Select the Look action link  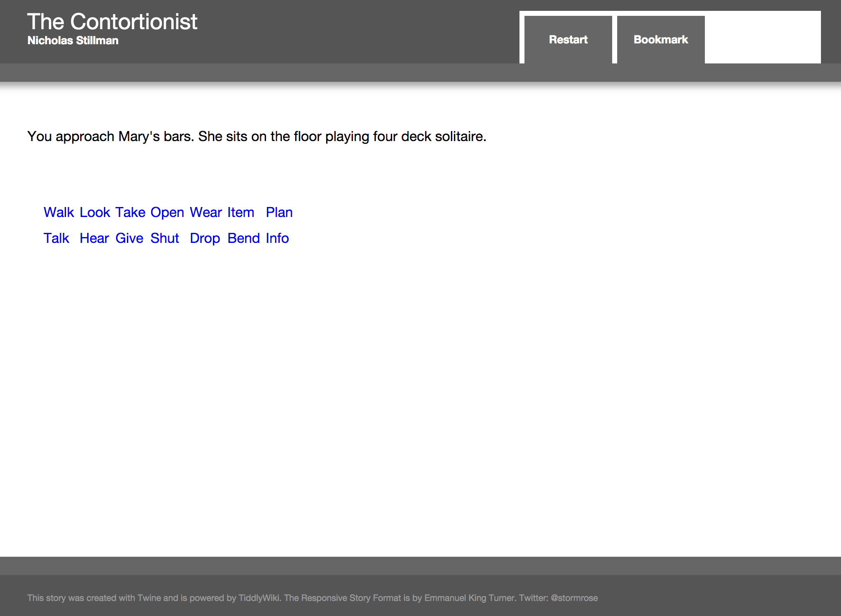[x=95, y=212]
